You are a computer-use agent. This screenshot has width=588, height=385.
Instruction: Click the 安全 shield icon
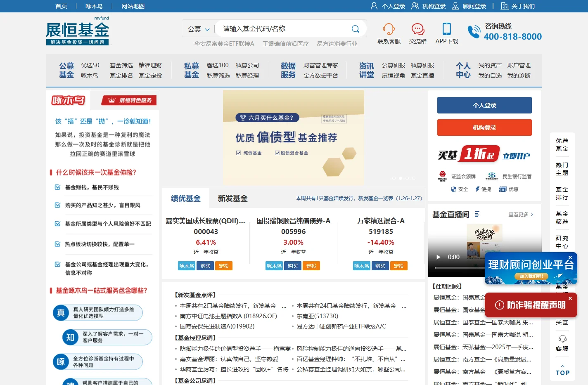454,189
